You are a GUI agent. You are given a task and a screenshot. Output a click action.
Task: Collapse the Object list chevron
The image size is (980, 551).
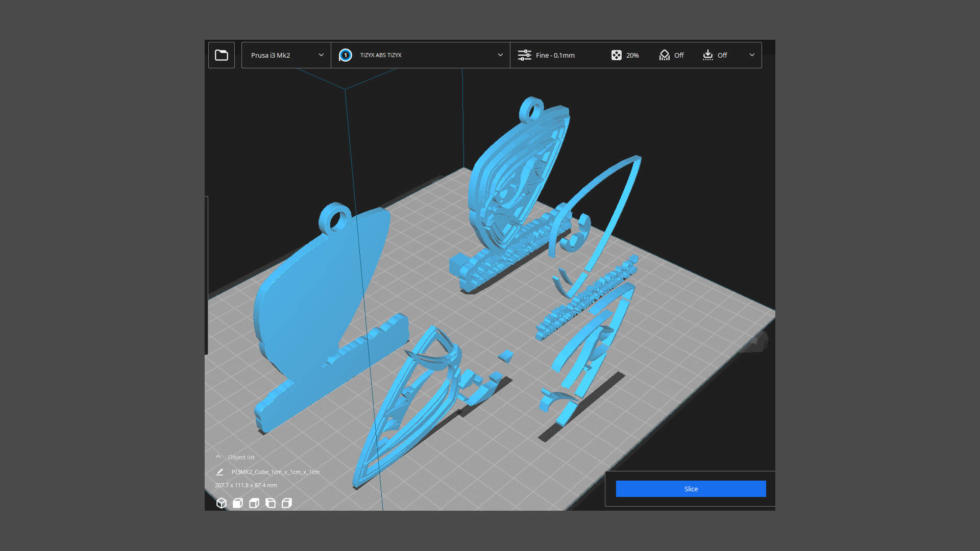(218, 457)
